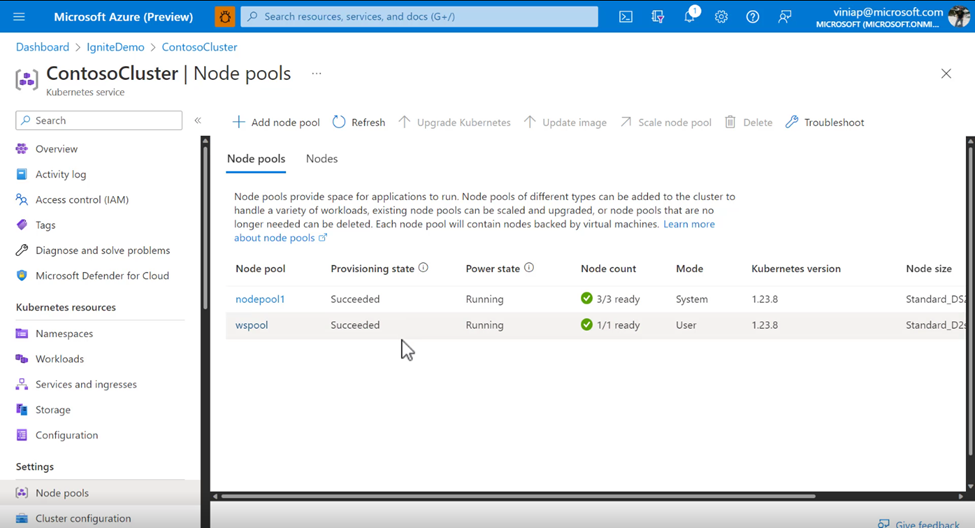Click the Node size column header
The image size is (975, 528).
pos(928,269)
